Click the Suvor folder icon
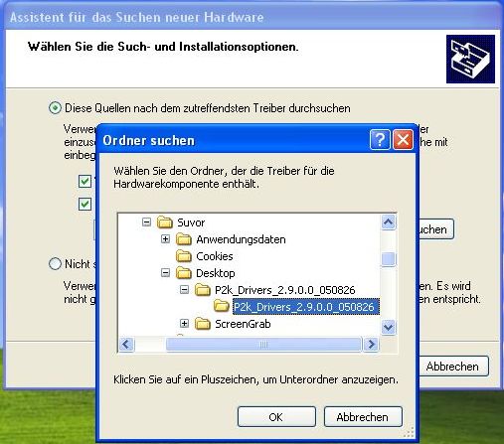Screen dimensions: 504x444 click(x=165, y=222)
